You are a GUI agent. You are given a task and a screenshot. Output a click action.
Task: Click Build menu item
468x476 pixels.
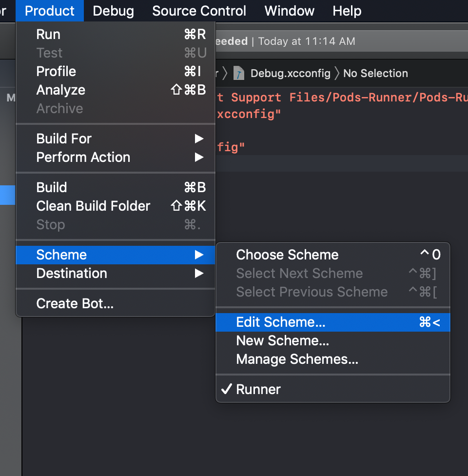coord(116,187)
